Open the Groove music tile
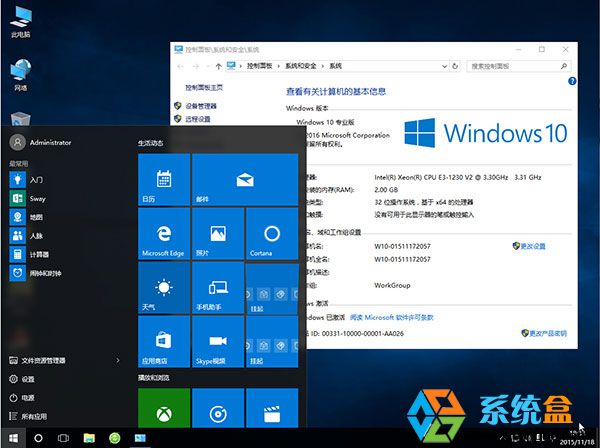 [x=218, y=408]
